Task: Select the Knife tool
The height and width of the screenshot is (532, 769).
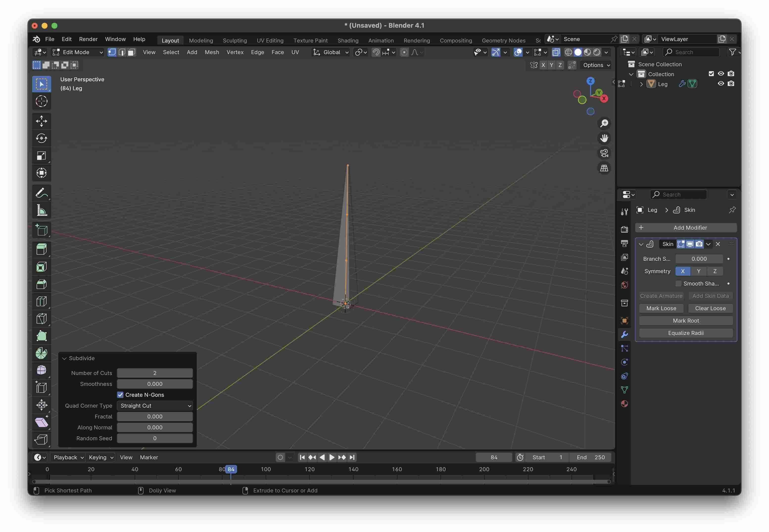Action: click(41, 319)
